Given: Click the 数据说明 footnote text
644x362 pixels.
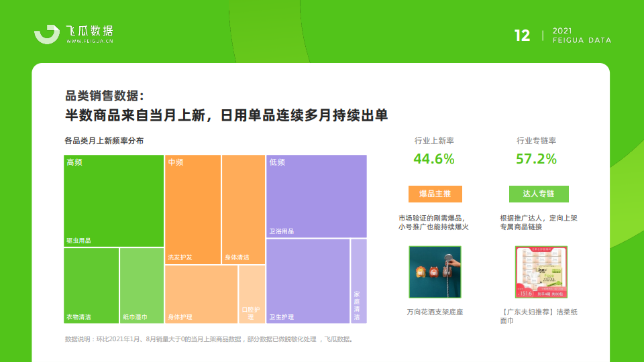Looking at the screenshot, I should click(x=209, y=339).
